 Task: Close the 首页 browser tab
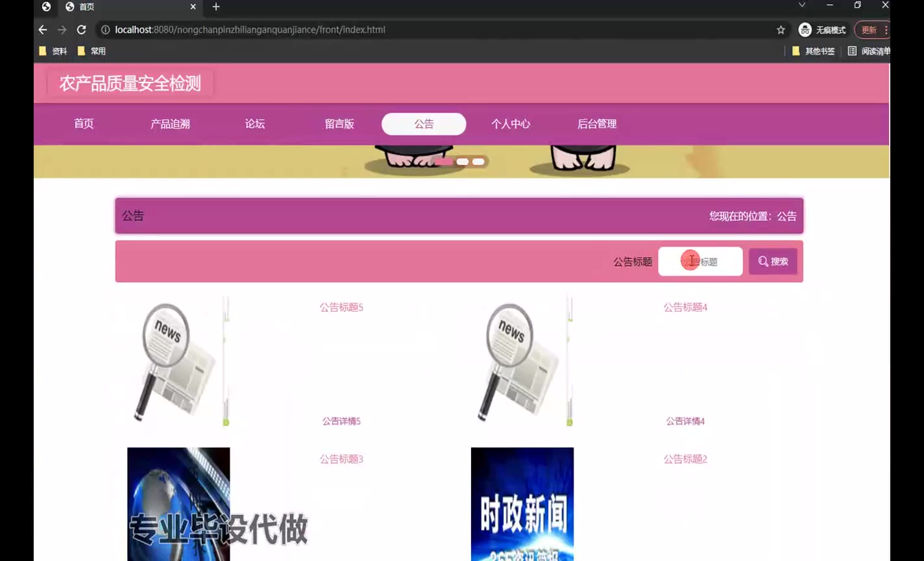point(193,6)
